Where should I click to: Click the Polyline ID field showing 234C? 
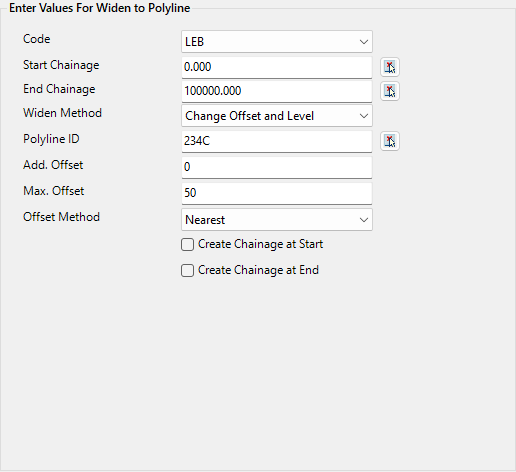click(277, 141)
